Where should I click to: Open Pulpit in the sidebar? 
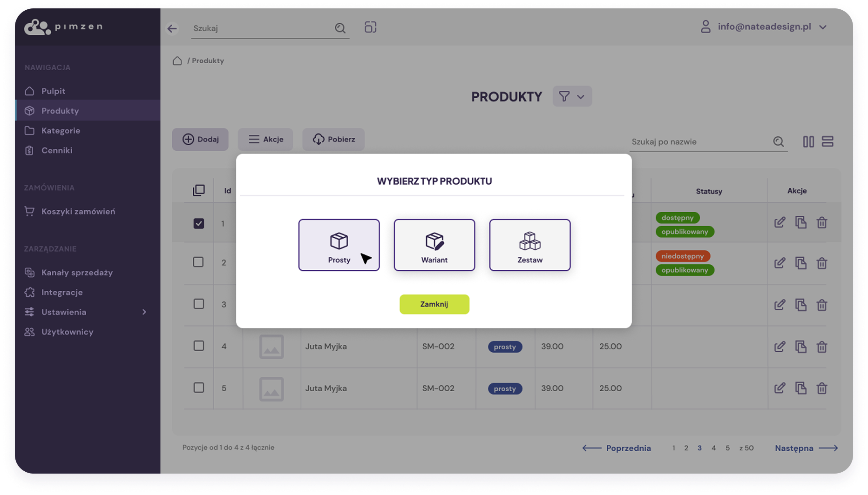pyautogui.click(x=88, y=91)
